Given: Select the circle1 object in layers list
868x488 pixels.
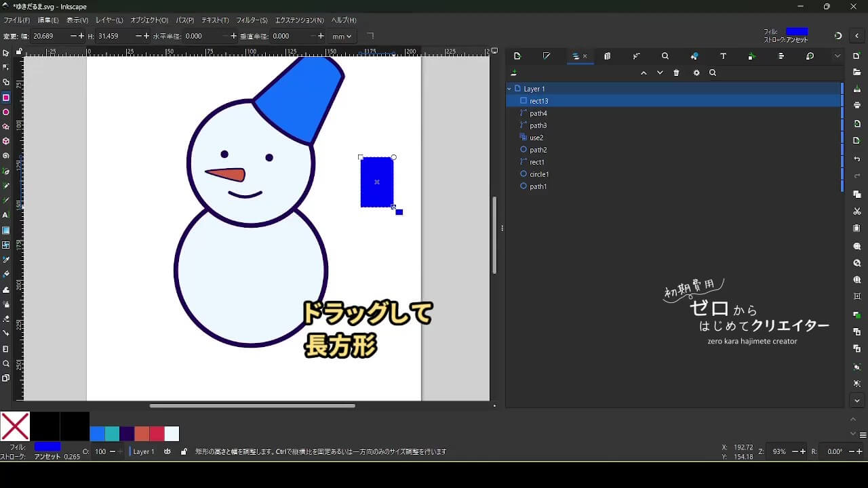Looking at the screenshot, I should tap(539, 174).
